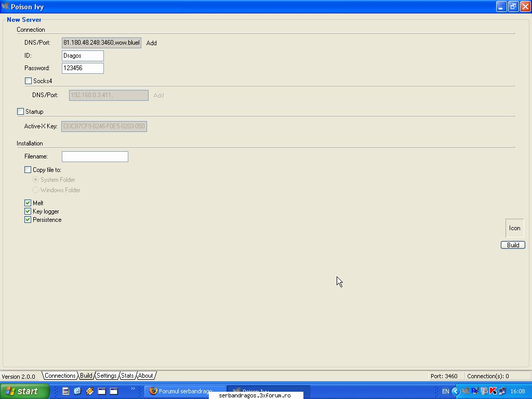532x399 pixels.
Task: Switch to the Build tab
Action: click(86, 376)
